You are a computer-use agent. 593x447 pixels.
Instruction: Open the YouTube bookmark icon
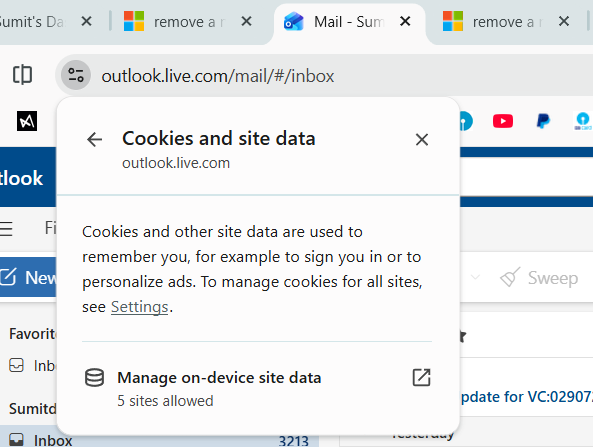(503, 121)
